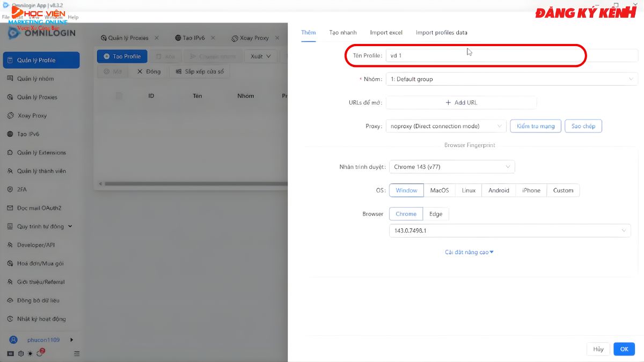This screenshot has width=644, height=362.
Task: Click the Tên Profile input field
Action: point(483,56)
